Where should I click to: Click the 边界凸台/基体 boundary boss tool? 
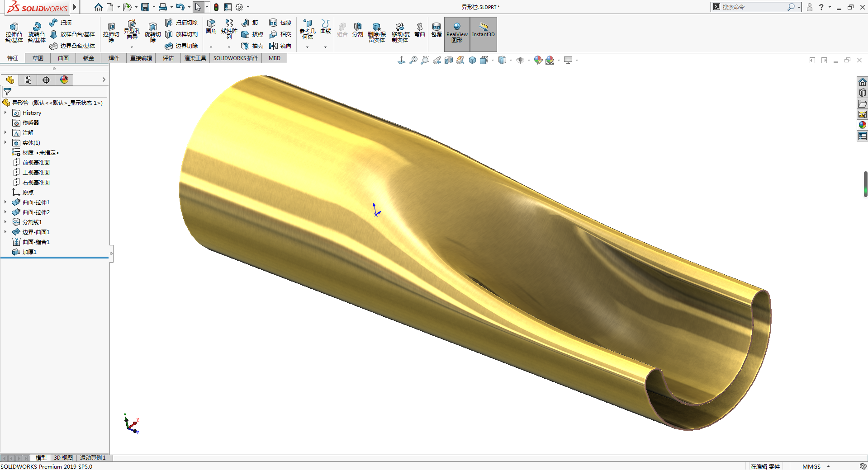click(72, 46)
